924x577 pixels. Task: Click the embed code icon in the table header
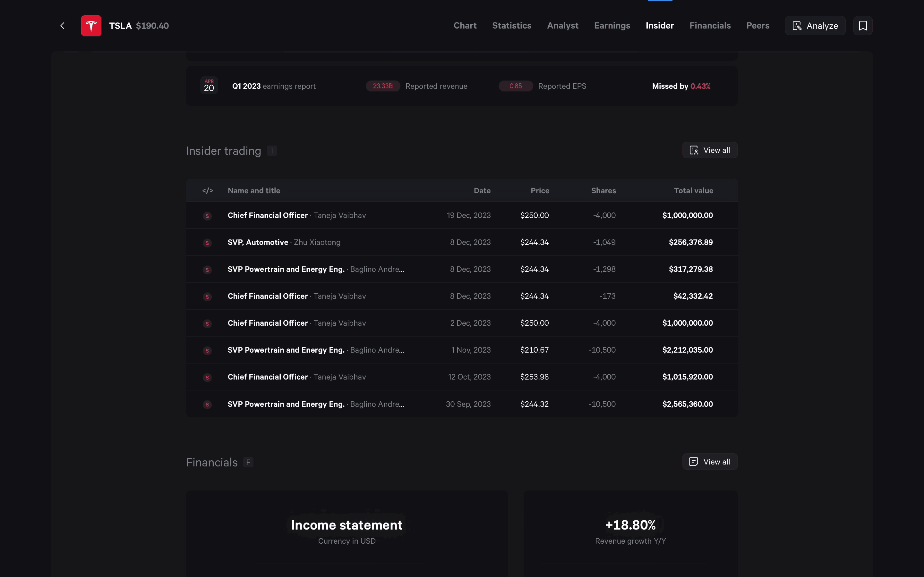click(x=207, y=190)
